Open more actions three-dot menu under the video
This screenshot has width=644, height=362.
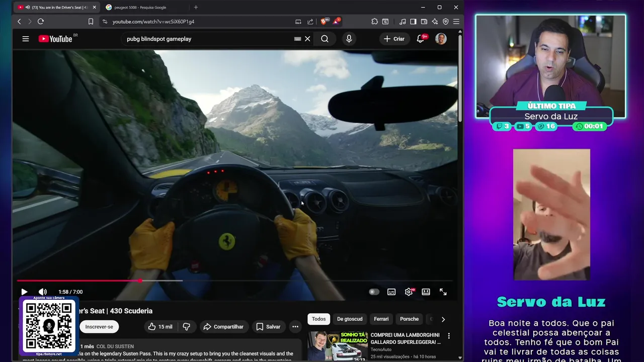pyautogui.click(x=295, y=327)
